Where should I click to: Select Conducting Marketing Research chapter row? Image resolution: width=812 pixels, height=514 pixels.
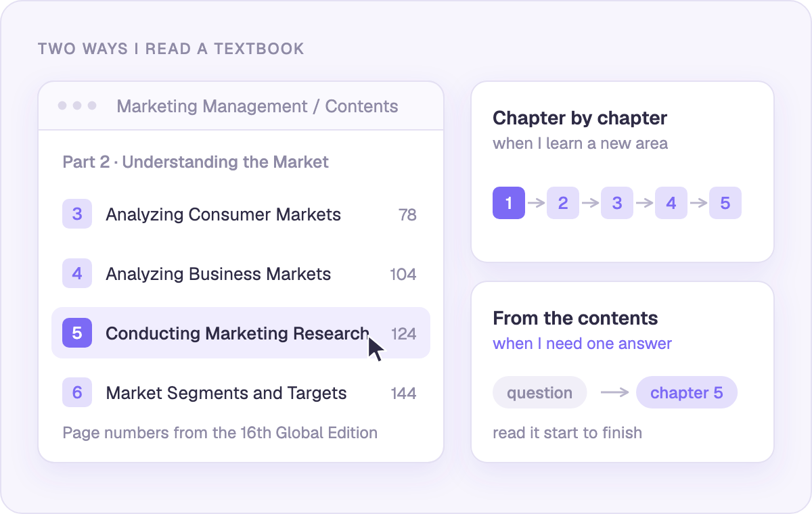click(x=241, y=334)
